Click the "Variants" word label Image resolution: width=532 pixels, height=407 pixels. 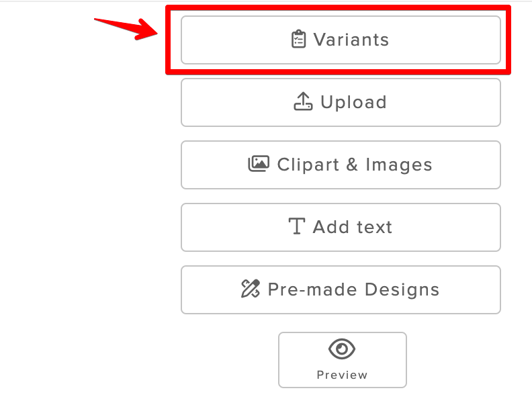(x=351, y=40)
